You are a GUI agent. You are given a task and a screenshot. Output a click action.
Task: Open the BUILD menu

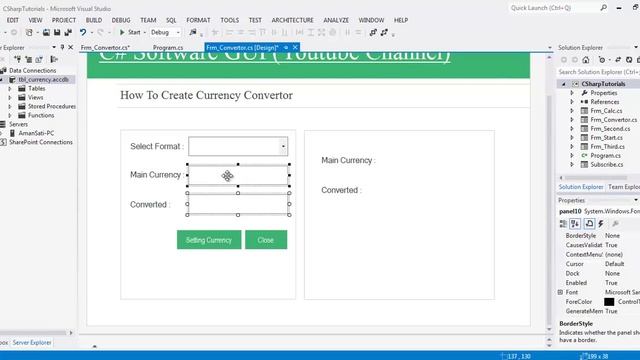(94, 20)
